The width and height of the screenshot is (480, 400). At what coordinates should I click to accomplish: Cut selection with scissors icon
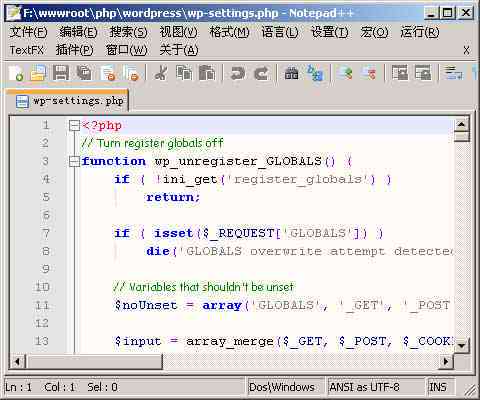point(161,73)
